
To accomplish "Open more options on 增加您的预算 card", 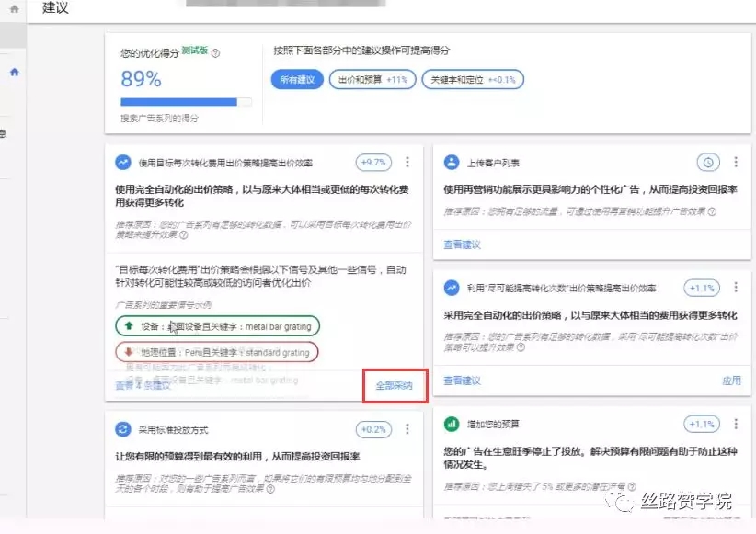I will (x=736, y=424).
